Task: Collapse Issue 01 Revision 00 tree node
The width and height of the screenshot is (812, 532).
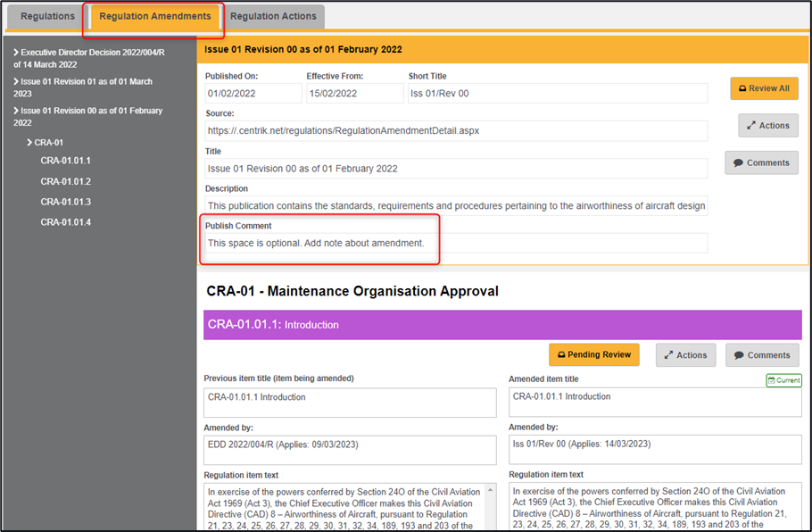Action: pos(17,112)
